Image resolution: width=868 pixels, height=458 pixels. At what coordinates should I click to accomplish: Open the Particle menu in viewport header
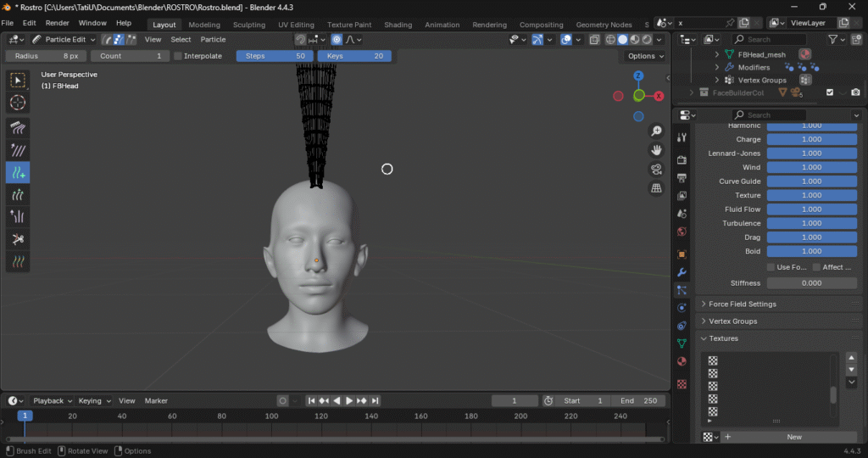click(213, 39)
